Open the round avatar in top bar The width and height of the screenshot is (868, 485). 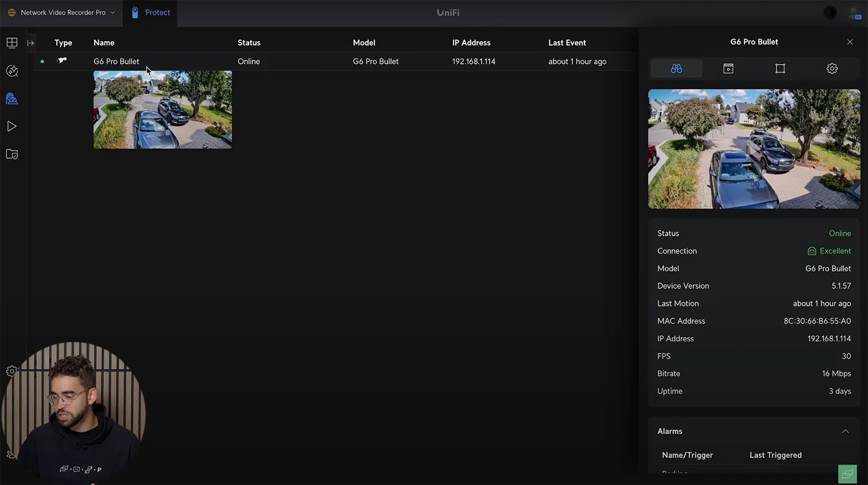(x=830, y=13)
